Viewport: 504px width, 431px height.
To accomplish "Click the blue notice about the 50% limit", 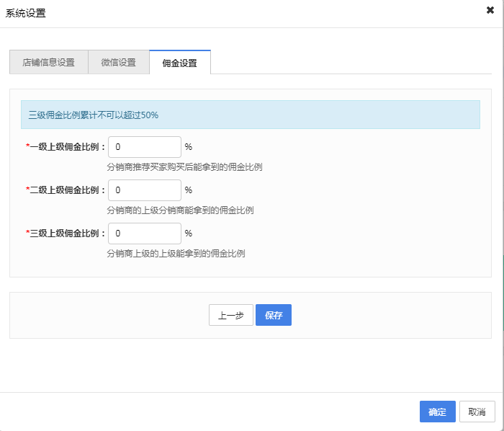I will (250, 115).
